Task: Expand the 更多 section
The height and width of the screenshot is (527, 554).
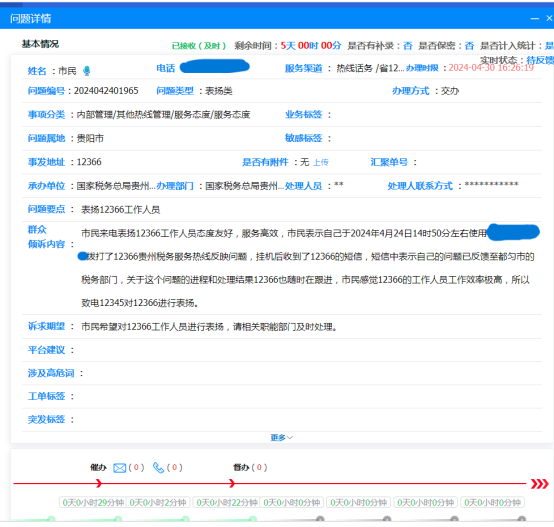Action: 282,438
